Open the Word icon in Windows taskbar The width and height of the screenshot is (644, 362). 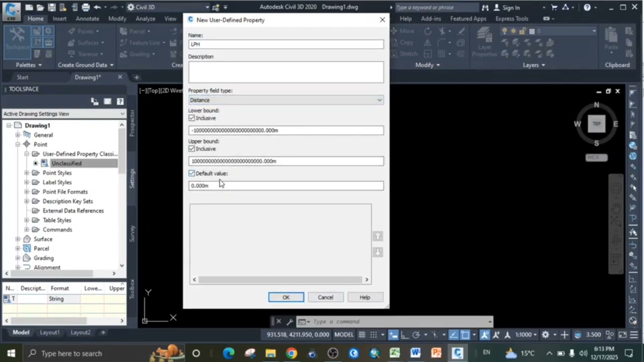415,353
